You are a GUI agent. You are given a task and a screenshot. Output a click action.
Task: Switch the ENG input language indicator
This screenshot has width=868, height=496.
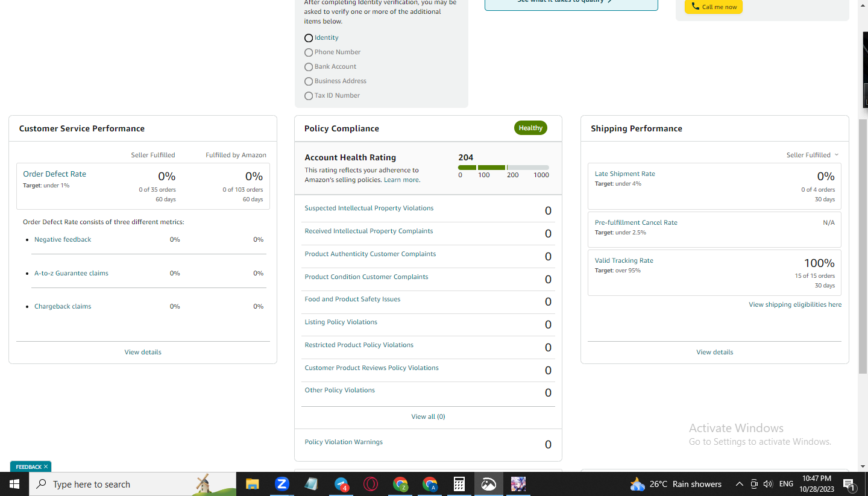(786, 484)
